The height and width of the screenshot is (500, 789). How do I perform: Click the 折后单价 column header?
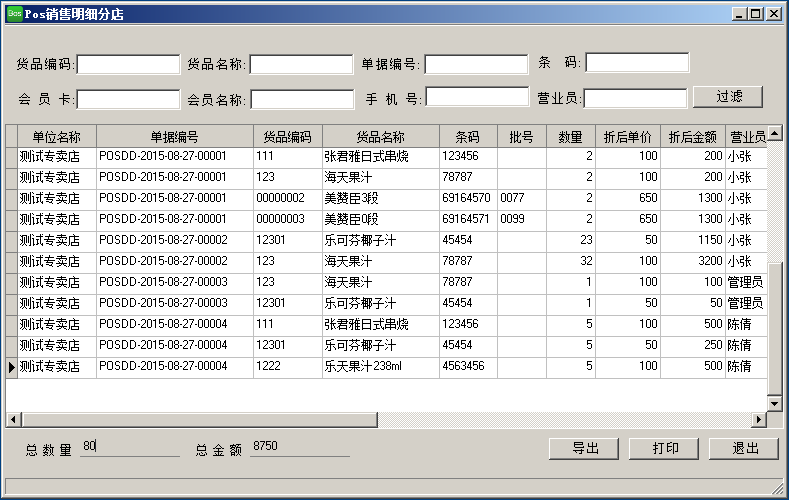click(628, 137)
